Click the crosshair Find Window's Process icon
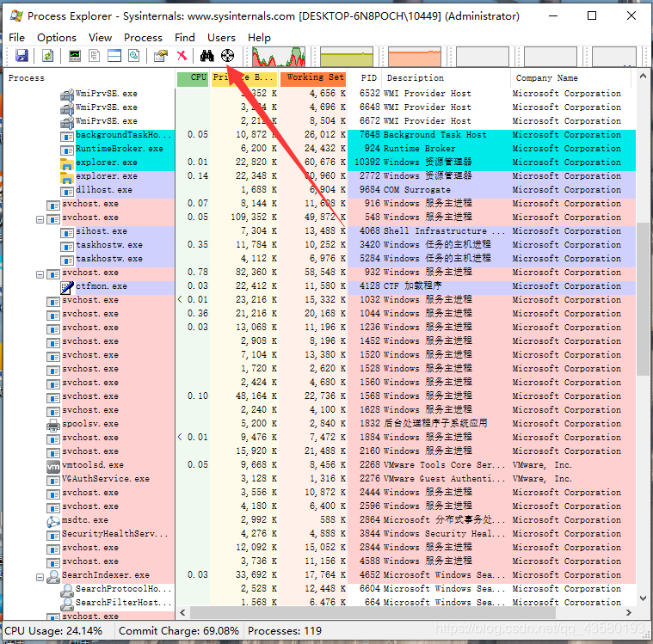This screenshot has height=644, width=653. pos(227,55)
